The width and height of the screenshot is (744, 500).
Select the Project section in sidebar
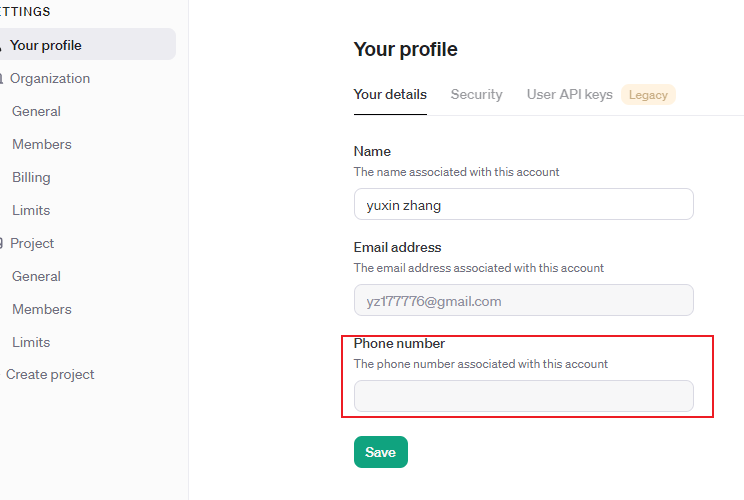32,243
